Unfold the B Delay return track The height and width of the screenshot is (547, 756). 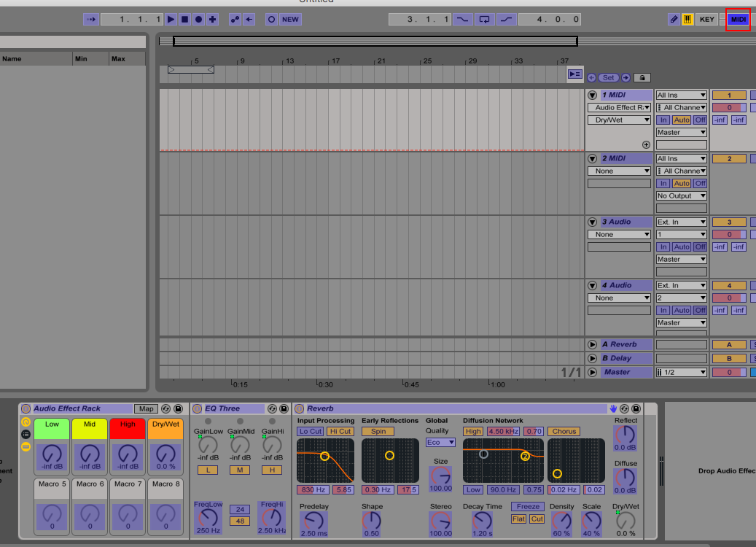pyautogui.click(x=593, y=358)
